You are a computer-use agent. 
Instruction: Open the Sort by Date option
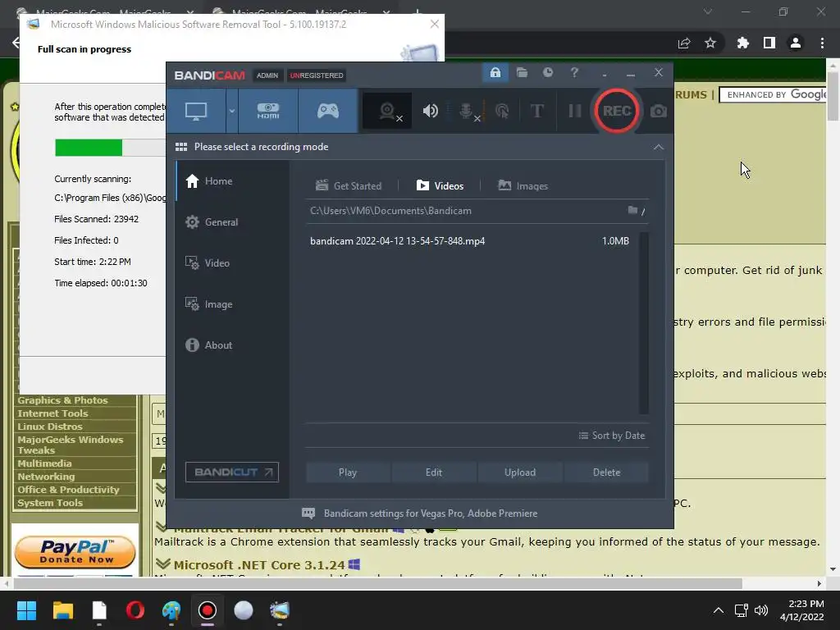(612, 436)
